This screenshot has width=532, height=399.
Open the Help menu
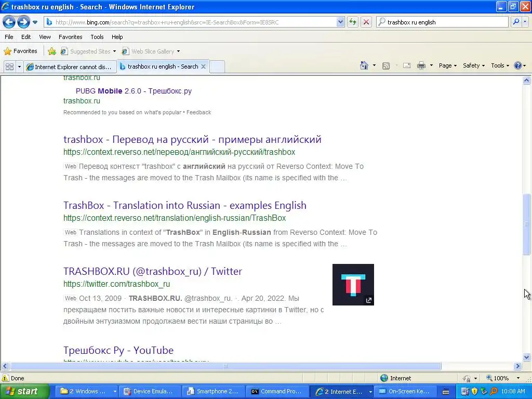click(x=117, y=37)
